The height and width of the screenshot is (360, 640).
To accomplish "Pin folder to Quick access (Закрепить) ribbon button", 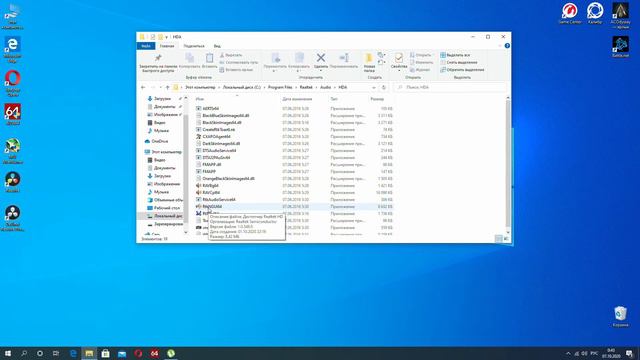I will pyautogui.click(x=158, y=62).
